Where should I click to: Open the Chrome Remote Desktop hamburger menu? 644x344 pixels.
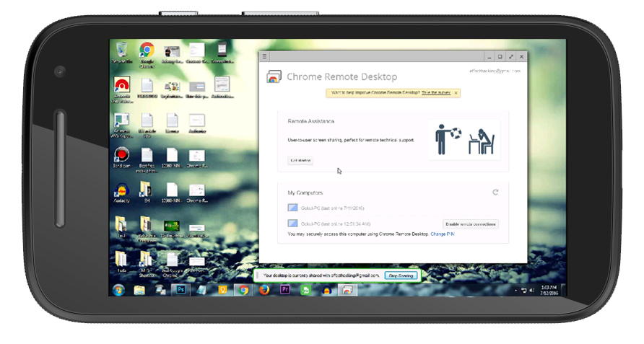[265, 56]
